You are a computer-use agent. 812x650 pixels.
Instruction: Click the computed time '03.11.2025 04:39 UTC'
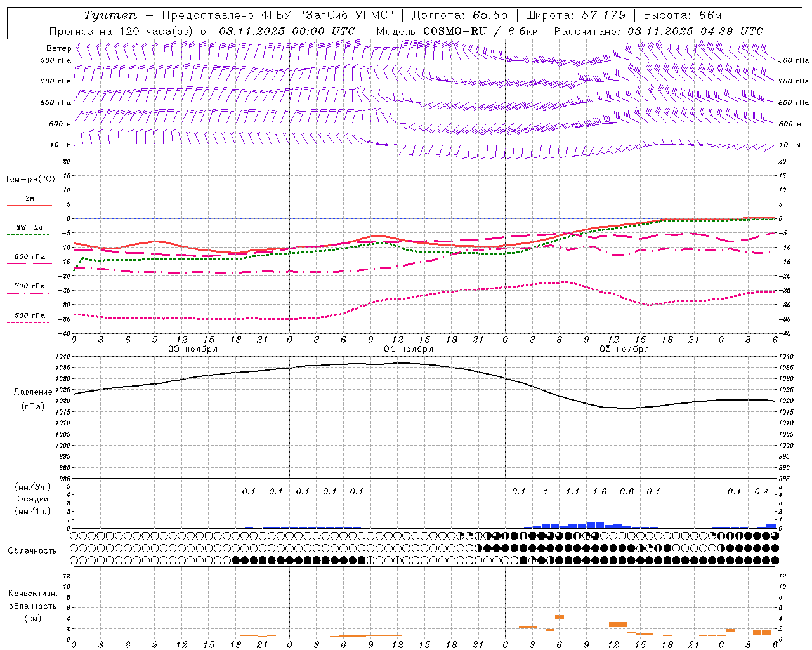pos(695,31)
